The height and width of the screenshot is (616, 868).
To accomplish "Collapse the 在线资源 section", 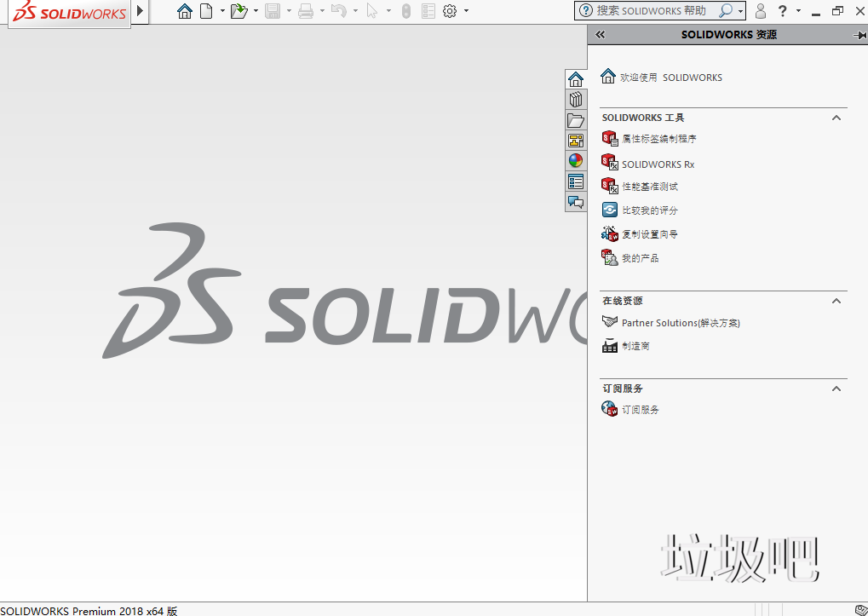I will point(836,301).
